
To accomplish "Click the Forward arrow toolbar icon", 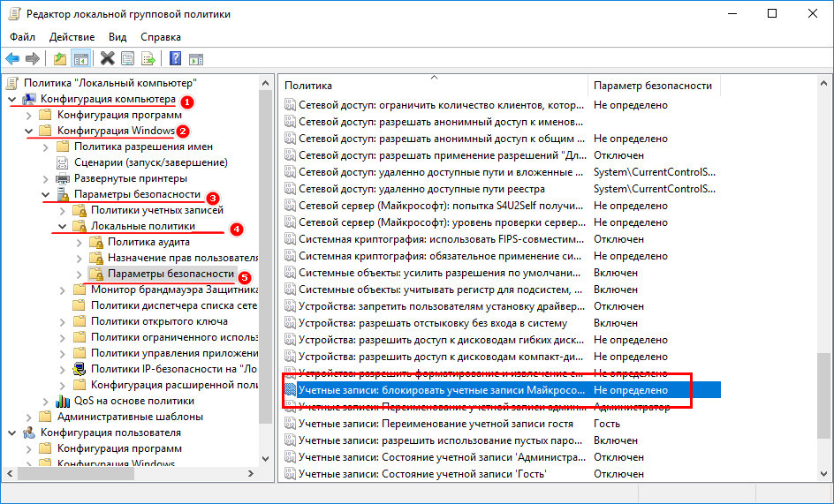I will [33, 58].
